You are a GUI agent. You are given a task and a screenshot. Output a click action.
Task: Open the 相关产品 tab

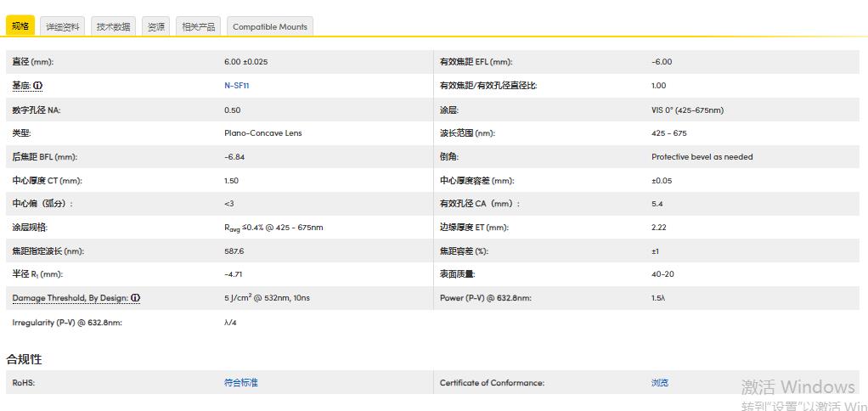coord(199,26)
